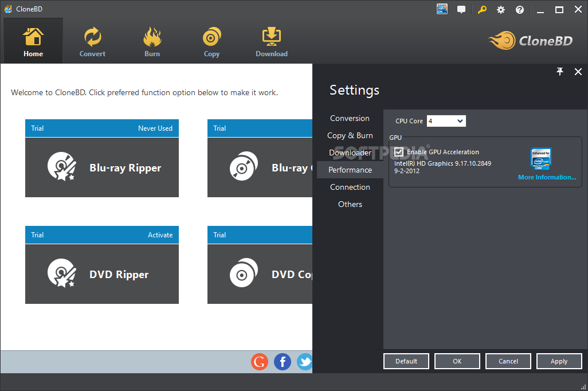The image size is (588, 391).
Task: Pin the Settings panel
Action: [560, 72]
